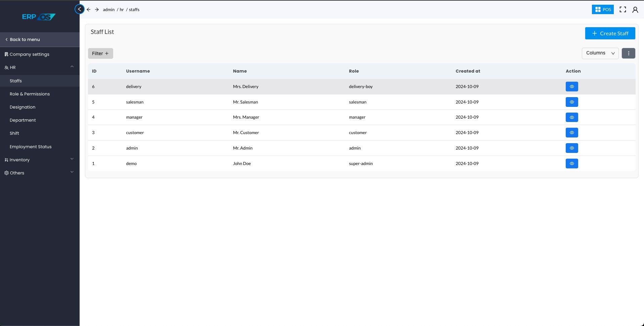Add a filter with the Filter button
Image resolution: width=644 pixels, height=326 pixels.
[100, 53]
